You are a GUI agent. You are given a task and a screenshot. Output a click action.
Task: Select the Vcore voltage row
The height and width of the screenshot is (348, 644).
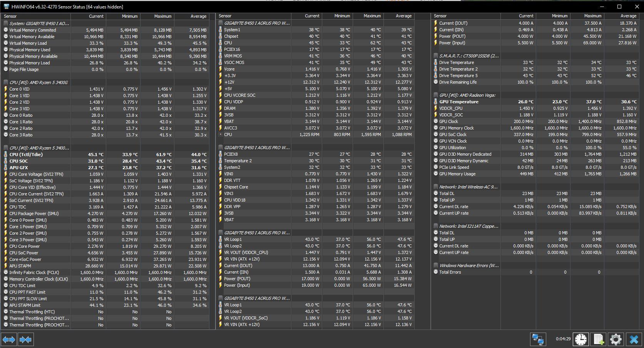click(x=315, y=69)
